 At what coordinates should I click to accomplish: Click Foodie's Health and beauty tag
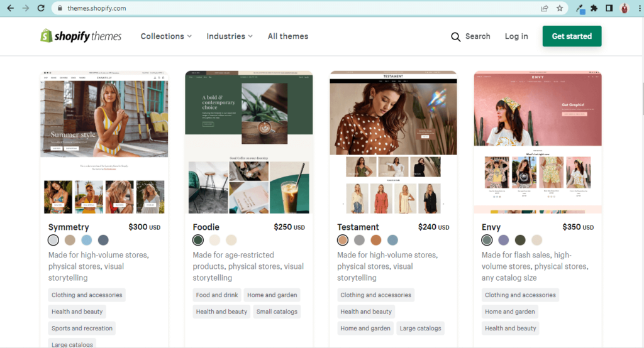click(x=221, y=312)
